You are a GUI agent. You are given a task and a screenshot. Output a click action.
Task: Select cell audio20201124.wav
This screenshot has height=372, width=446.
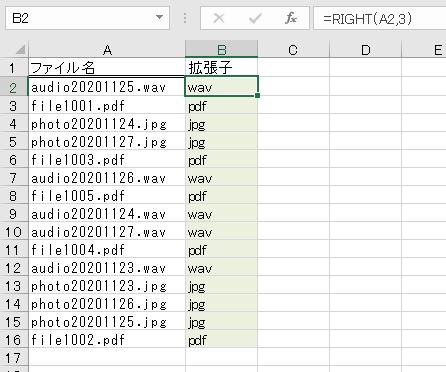pos(107,213)
